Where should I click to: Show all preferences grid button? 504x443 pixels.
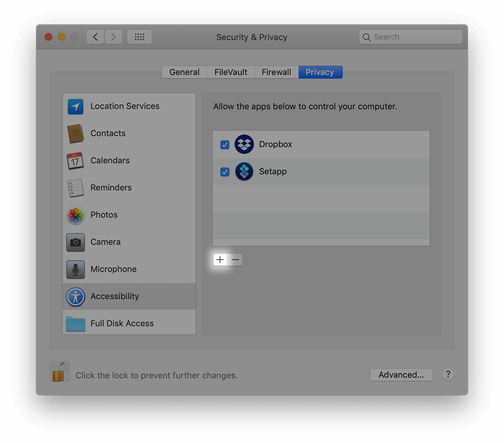tap(140, 37)
